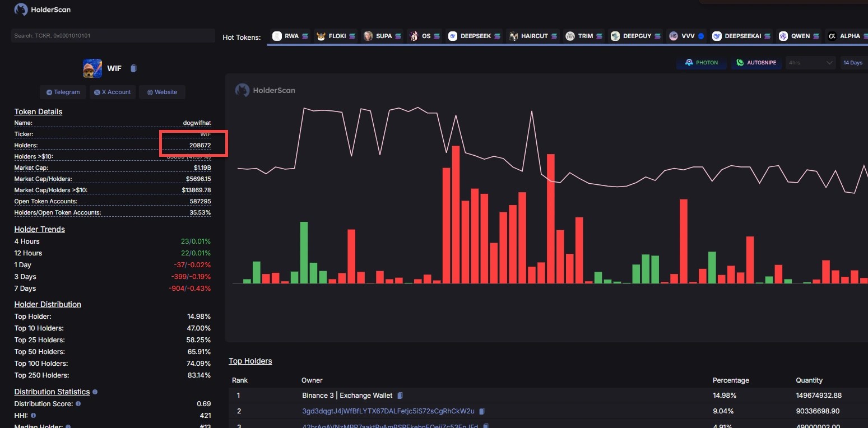Copy the Binance 3 Exchange Wallet address

tap(400, 396)
